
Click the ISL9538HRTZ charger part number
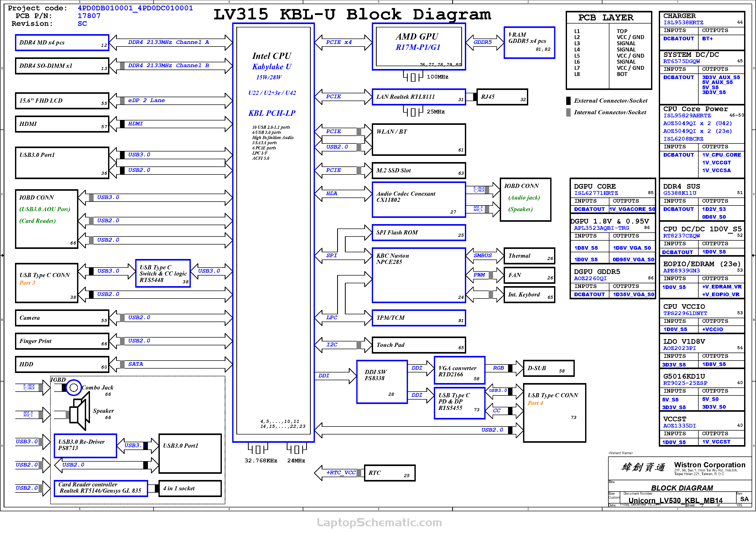(x=683, y=23)
